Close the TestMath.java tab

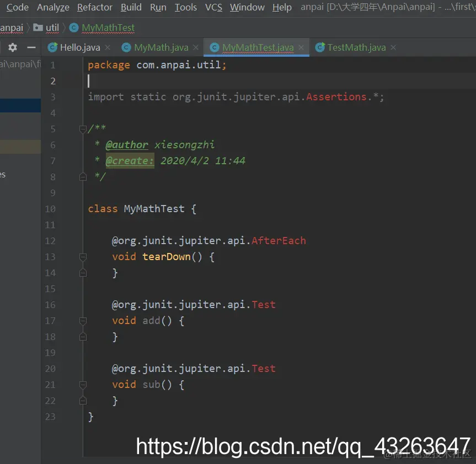[393, 47]
